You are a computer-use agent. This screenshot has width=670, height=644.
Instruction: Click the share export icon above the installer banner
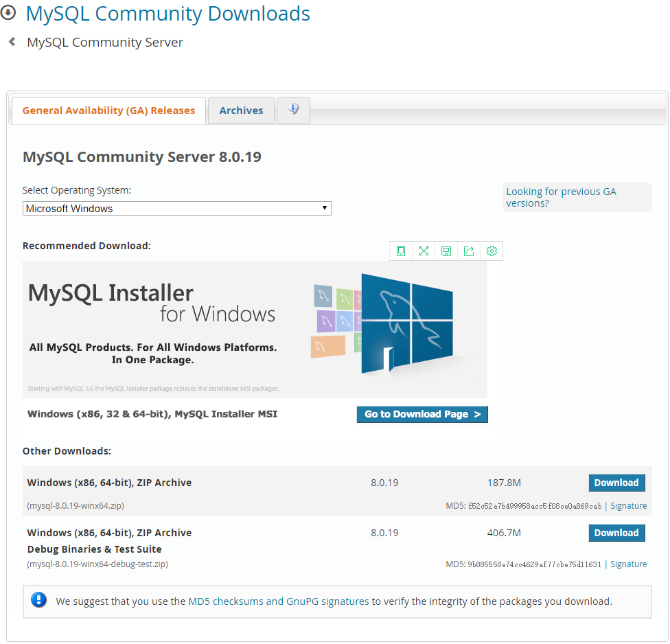(x=469, y=251)
